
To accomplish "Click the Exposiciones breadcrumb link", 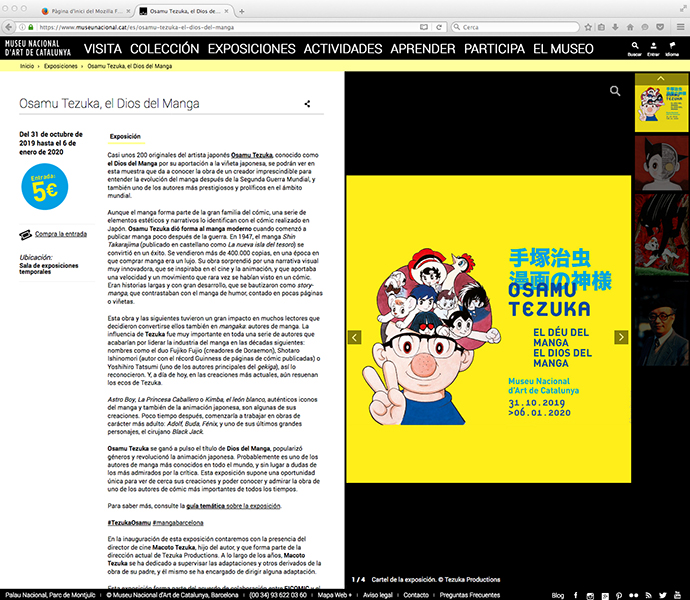I will (x=61, y=65).
